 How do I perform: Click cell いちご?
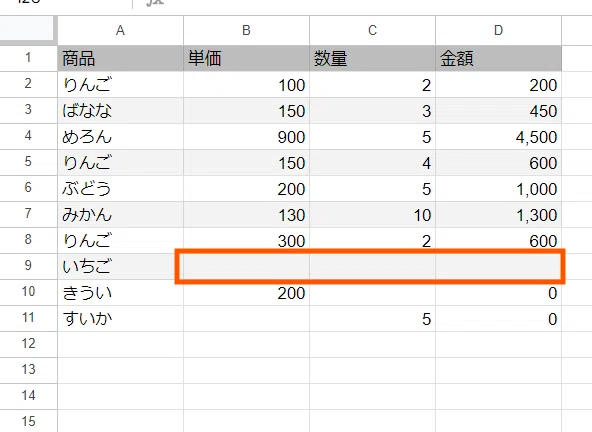(x=120, y=267)
